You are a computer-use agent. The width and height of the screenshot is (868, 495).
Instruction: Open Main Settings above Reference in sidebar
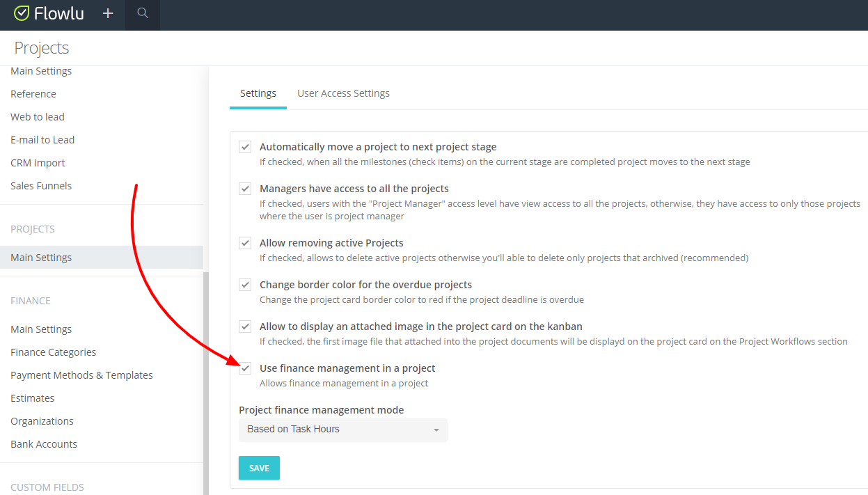pos(41,71)
